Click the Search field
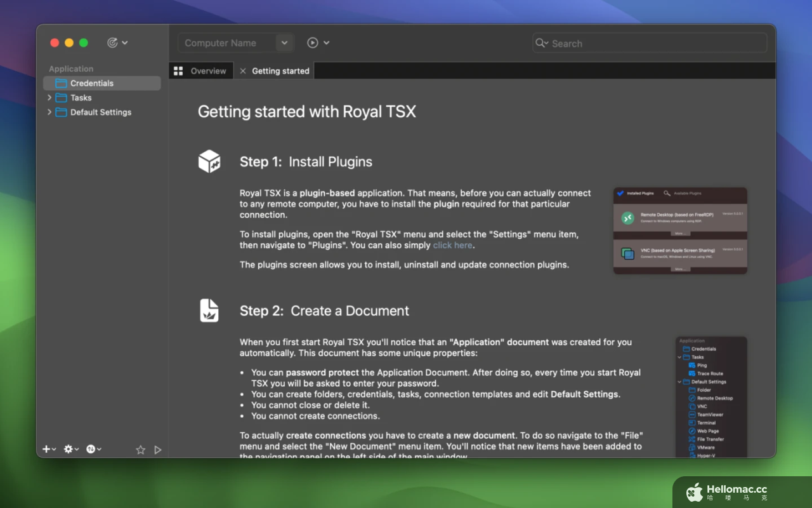The height and width of the screenshot is (508, 812). 650,43
